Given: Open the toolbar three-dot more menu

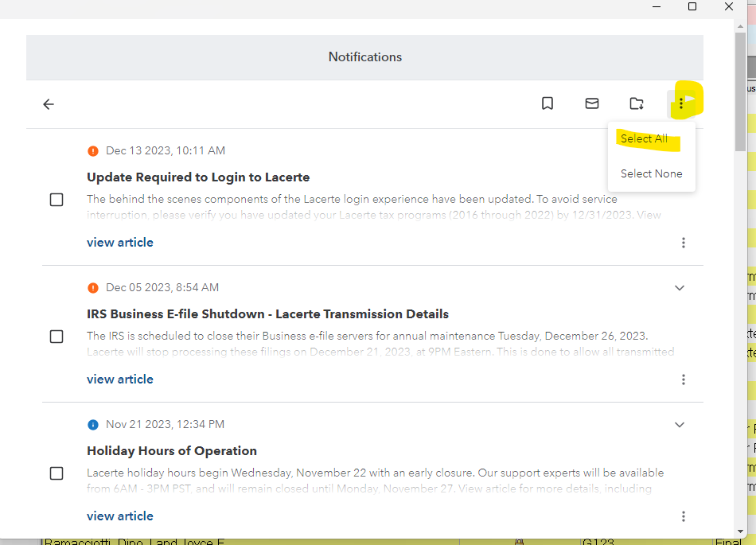Looking at the screenshot, I should [x=681, y=104].
